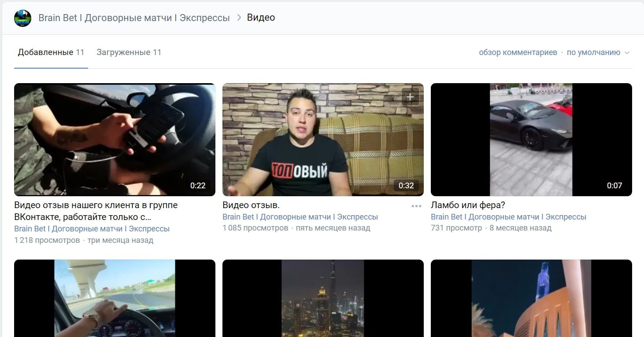Open the обзор комментариев link

pos(518,52)
